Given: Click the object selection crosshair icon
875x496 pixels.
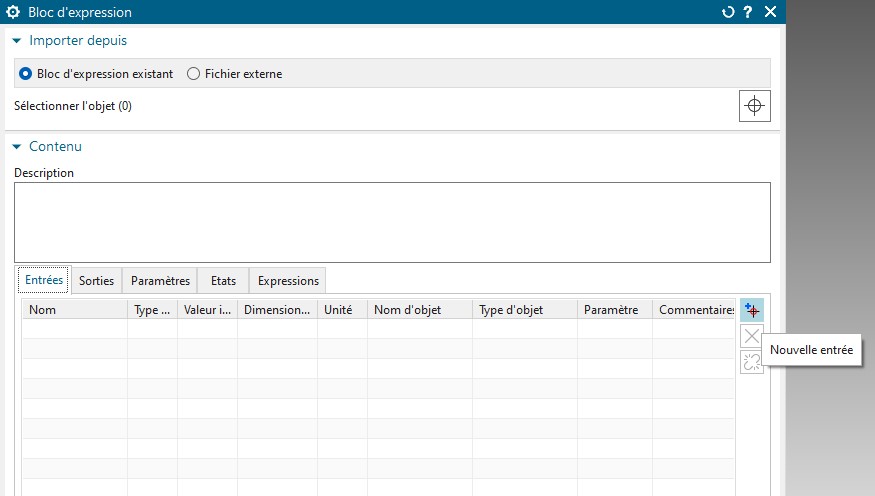Looking at the screenshot, I should click(754, 106).
